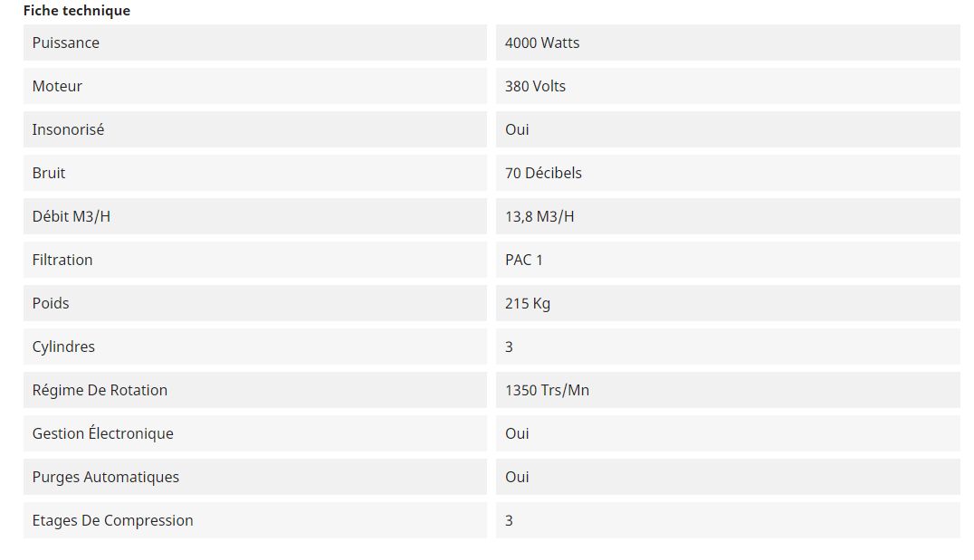Click the '4000 Watts' value
The height and width of the screenshot is (560, 974).
coord(542,43)
